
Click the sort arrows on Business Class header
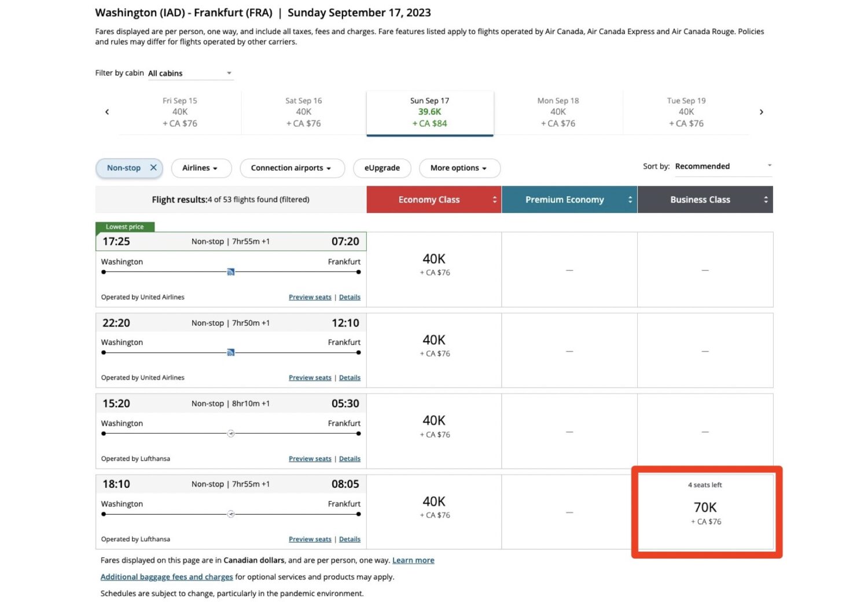[x=765, y=199]
